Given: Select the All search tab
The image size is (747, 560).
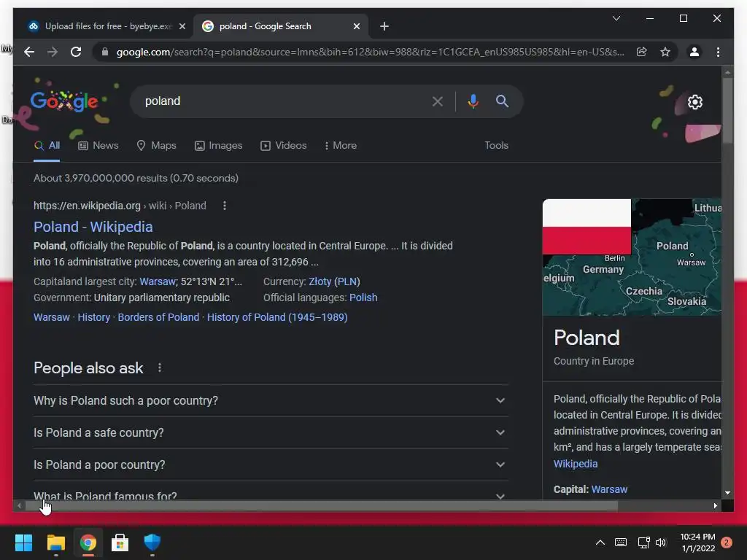Looking at the screenshot, I should click(x=47, y=146).
